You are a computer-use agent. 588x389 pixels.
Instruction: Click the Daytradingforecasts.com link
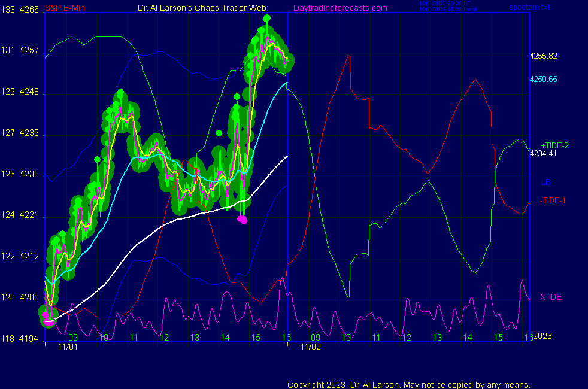(340, 8)
